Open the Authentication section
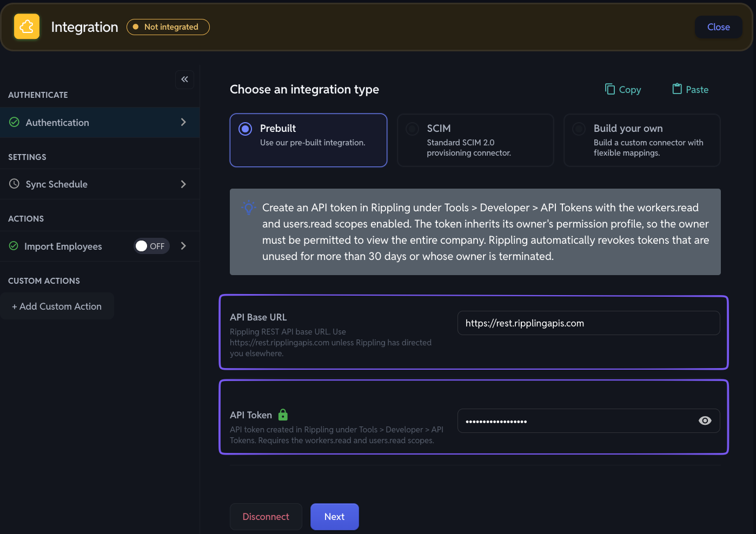Viewport: 756px width, 534px height. (x=100, y=122)
